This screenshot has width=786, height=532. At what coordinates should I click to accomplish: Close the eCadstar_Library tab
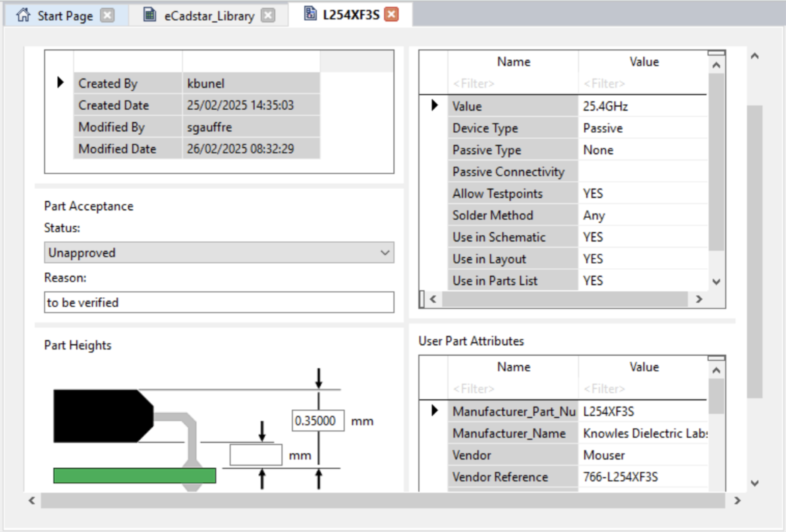268,15
